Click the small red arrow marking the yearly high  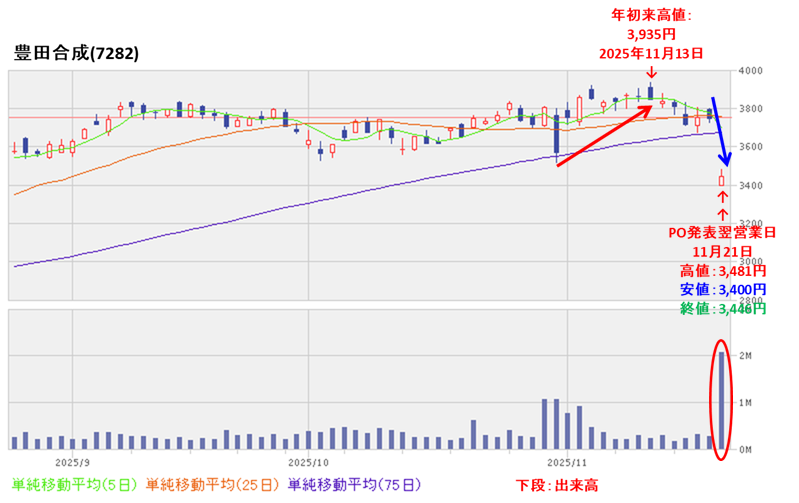click(651, 73)
